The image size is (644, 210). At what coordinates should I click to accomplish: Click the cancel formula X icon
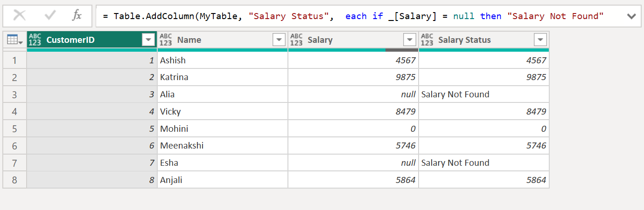(20, 16)
